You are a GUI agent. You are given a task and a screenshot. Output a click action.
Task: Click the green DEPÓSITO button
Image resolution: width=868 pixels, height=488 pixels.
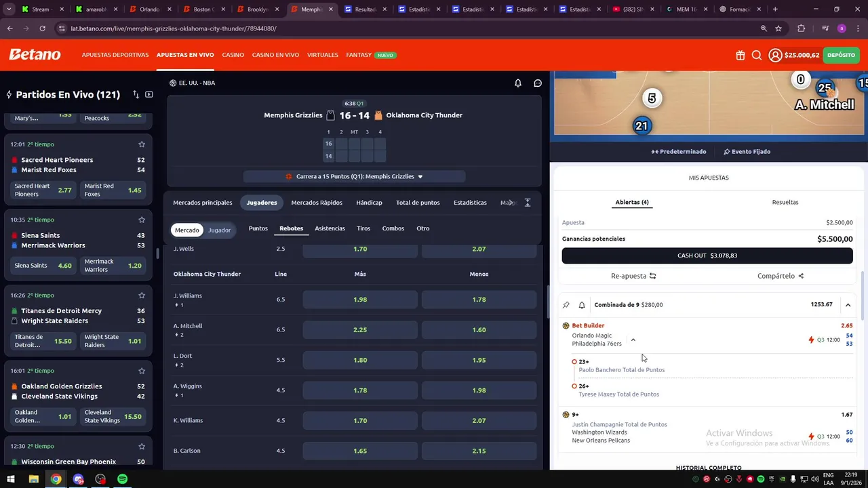[841, 55]
